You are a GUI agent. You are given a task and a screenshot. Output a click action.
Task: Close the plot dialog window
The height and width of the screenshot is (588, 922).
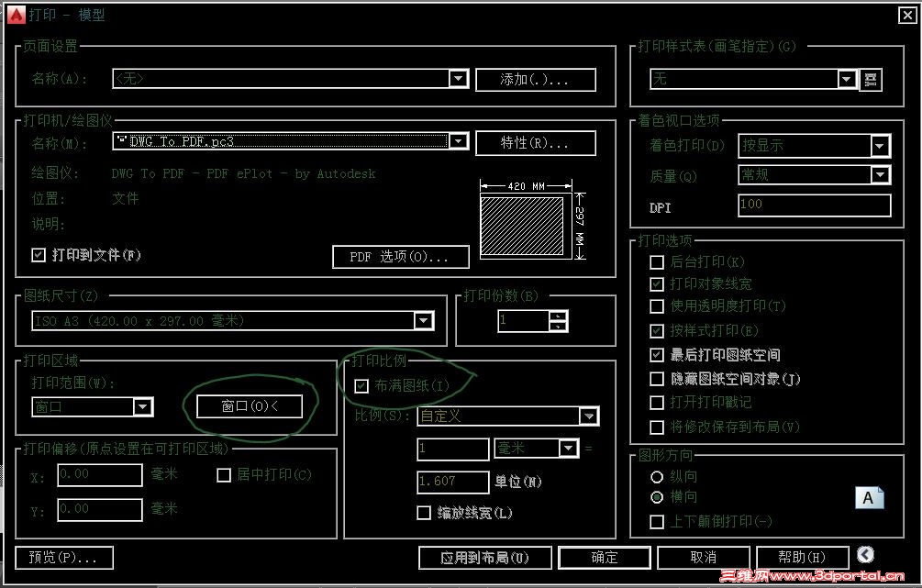point(907,16)
